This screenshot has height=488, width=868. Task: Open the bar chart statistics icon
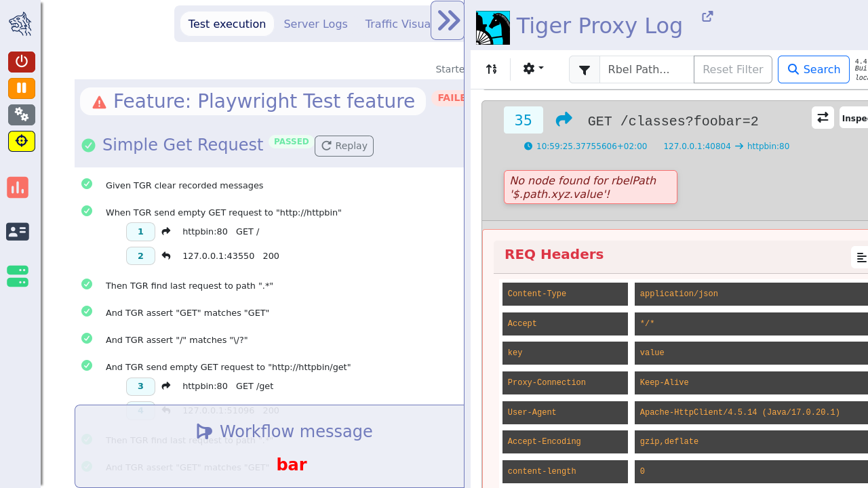pos(18,187)
